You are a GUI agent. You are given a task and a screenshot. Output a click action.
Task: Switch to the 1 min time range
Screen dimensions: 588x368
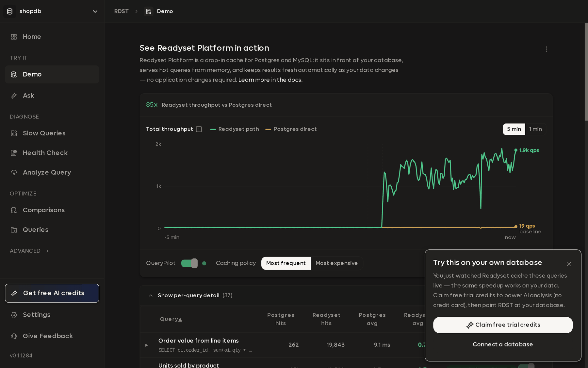[535, 129]
